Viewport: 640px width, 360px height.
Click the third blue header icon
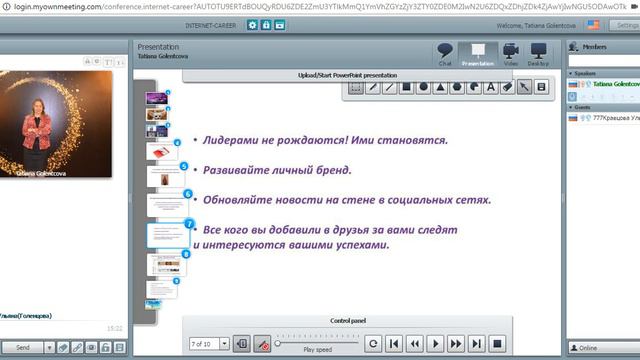pos(280,25)
